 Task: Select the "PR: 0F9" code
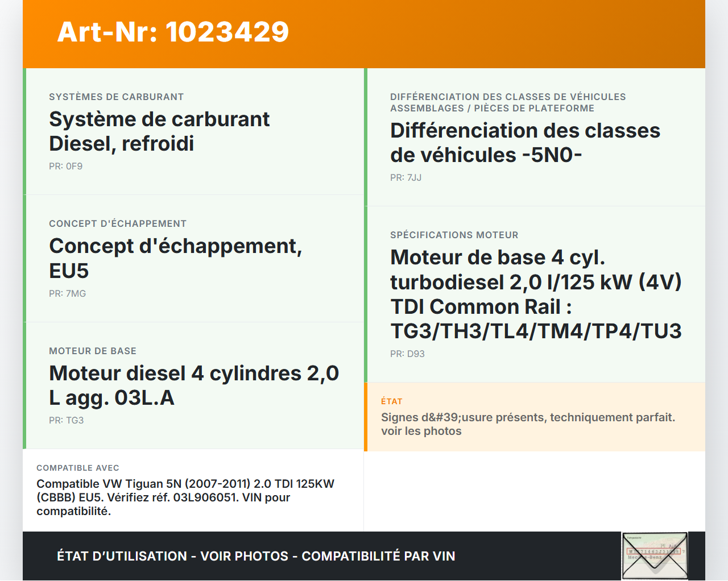[x=66, y=167]
